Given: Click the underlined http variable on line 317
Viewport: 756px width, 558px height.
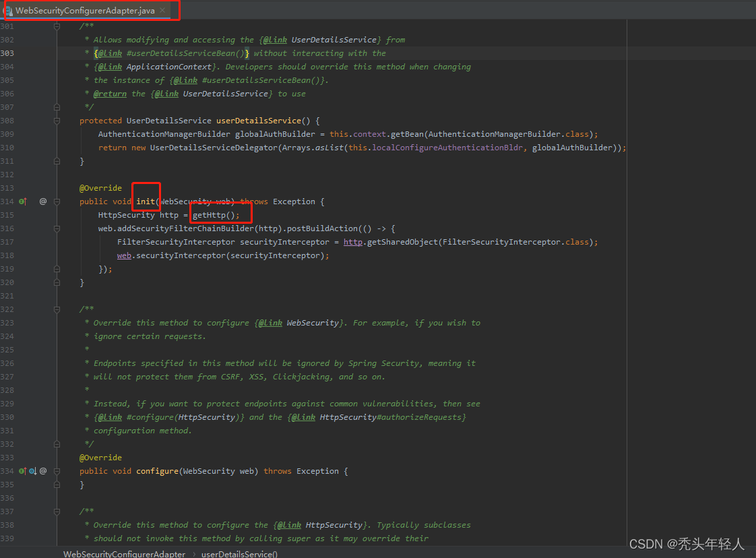Looking at the screenshot, I should pyautogui.click(x=353, y=242).
